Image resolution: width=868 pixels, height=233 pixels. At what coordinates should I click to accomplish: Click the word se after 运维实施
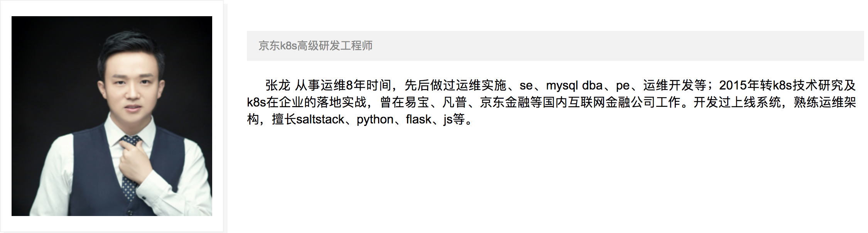[x=526, y=86]
